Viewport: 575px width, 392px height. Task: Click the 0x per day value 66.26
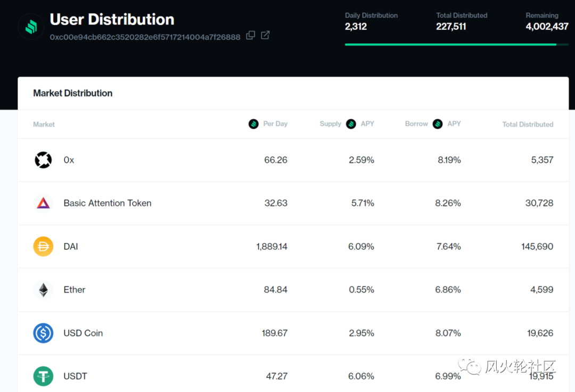coord(276,160)
